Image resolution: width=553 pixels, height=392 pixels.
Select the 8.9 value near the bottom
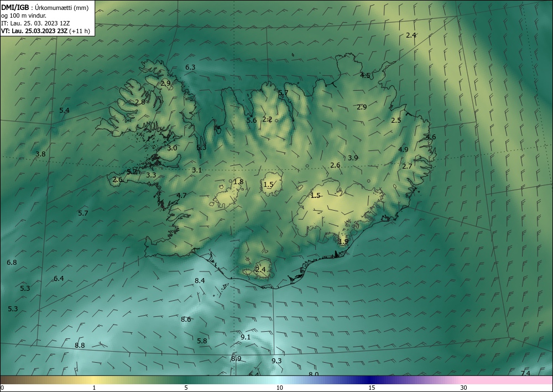[236, 358]
